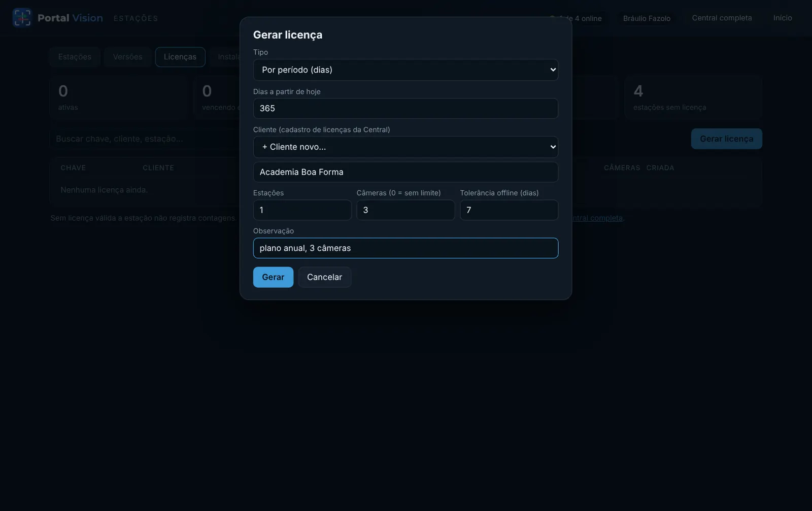Viewport: 812px width, 511px height.
Task: Click the Gerar button in the dialog
Action: (273, 277)
